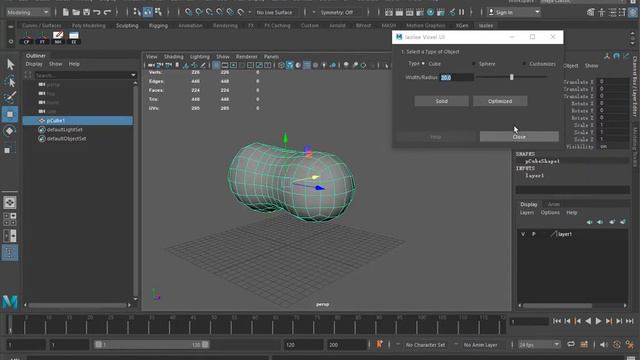Viewport: 640px width, 360px height.
Task: Click the Solid button in Voxel UI
Action: click(x=441, y=101)
